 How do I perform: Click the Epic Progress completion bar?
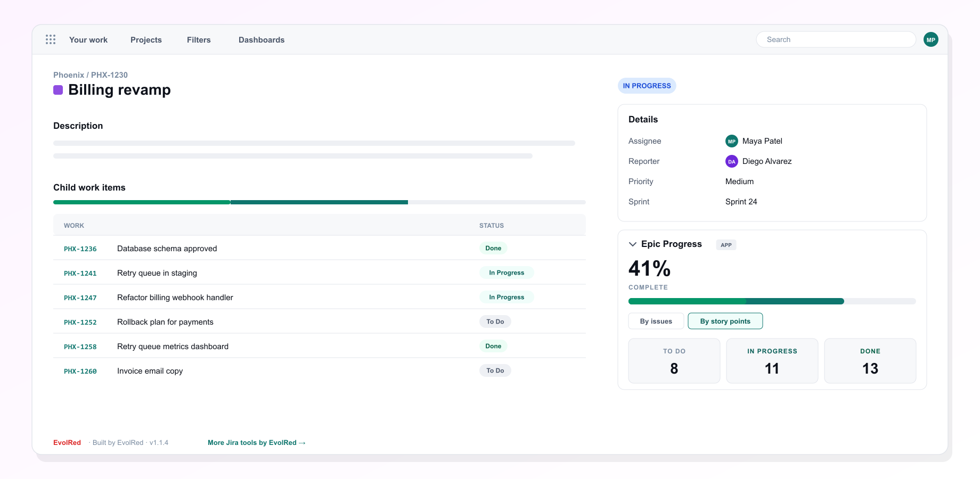772,301
